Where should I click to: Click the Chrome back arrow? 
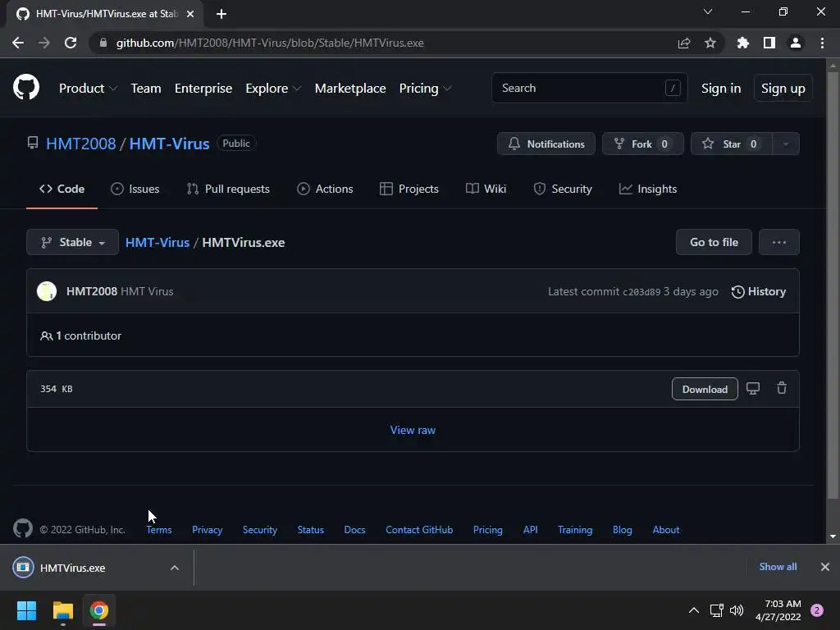click(x=18, y=43)
